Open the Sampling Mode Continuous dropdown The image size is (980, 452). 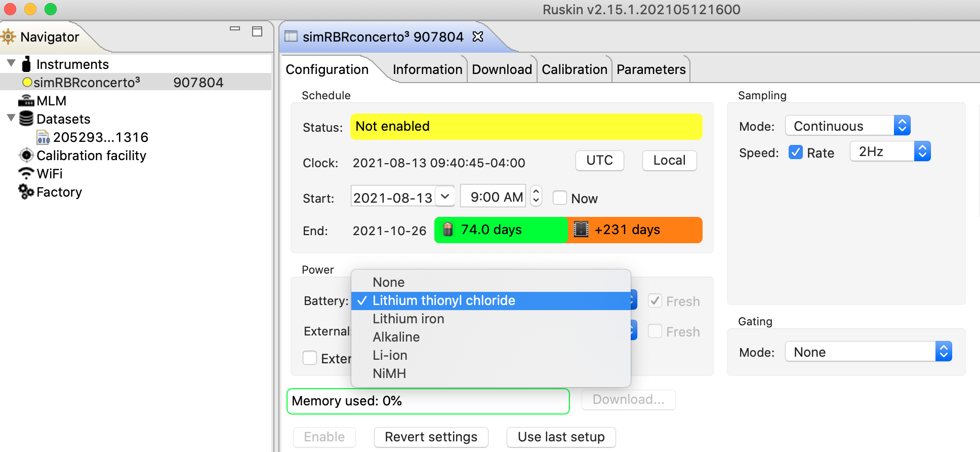pyautogui.click(x=847, y=126)
